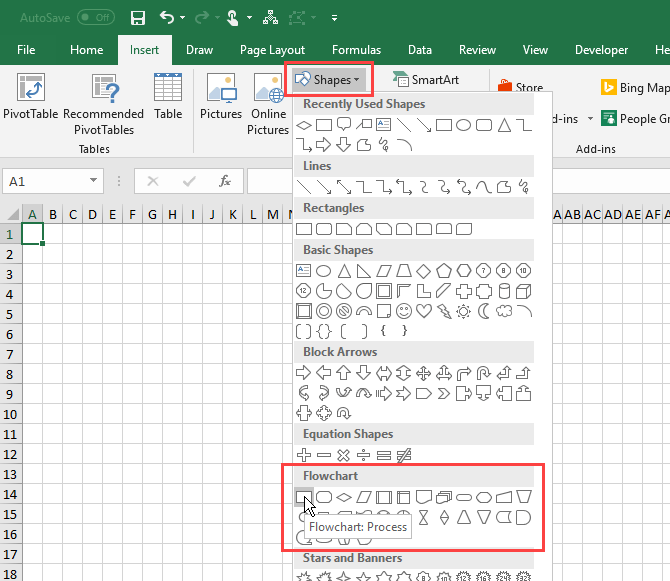This screenshot has width=670, height=581.
Task: Select the Flowchart: Process shape
Action: click(x=304, y=496)
